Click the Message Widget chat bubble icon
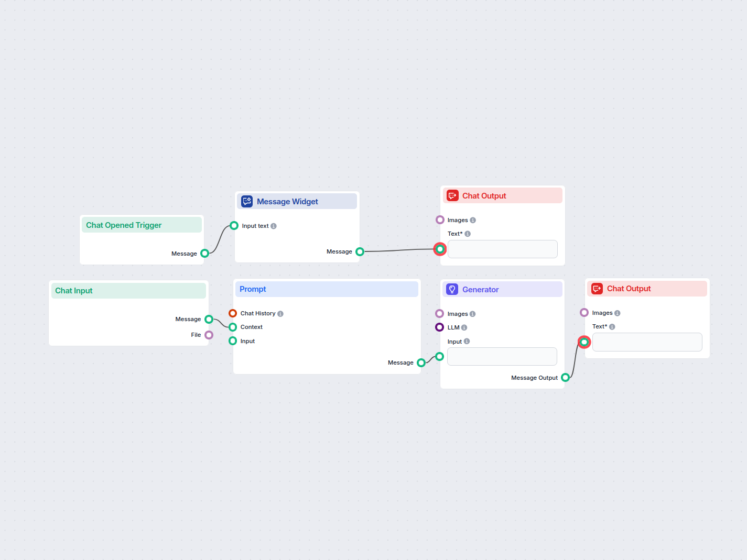747x560 pixels. (246, 201)
